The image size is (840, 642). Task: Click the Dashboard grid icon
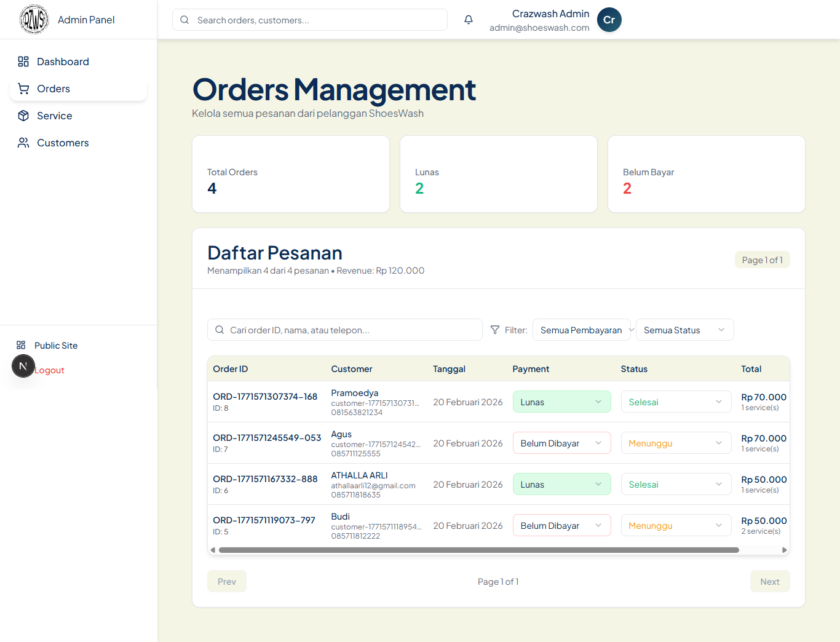(x=23, y=61)
